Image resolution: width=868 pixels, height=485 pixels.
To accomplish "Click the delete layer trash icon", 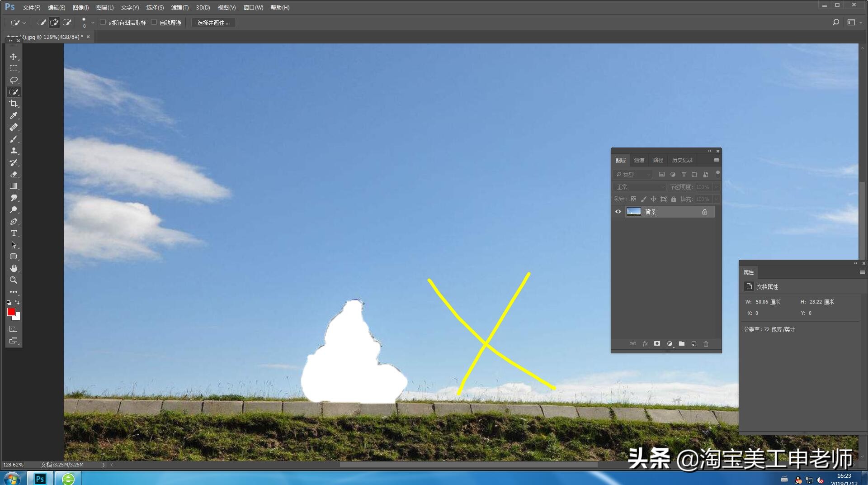I will pos(706,344).
